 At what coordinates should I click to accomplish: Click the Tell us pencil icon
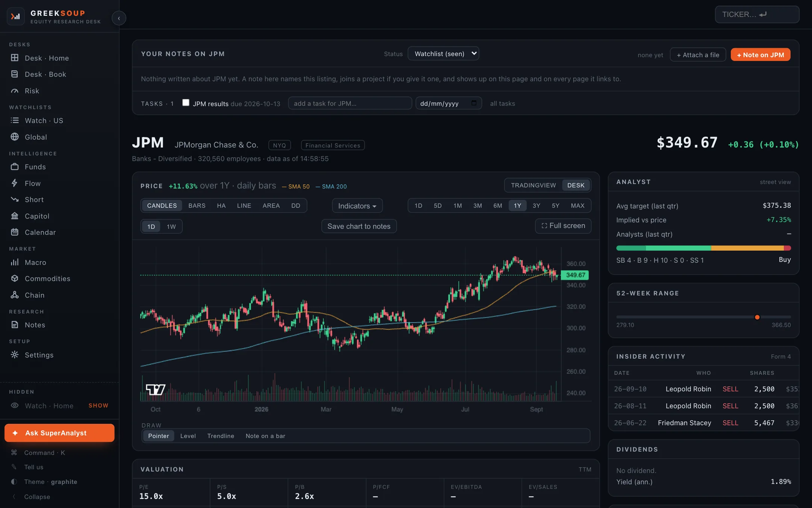click(14, 467)
